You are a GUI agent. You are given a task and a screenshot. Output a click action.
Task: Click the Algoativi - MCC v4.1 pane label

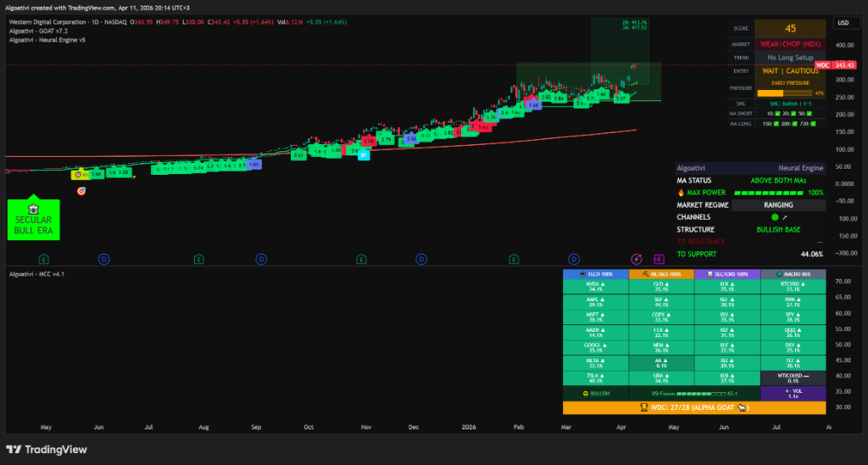coord(36,274)
